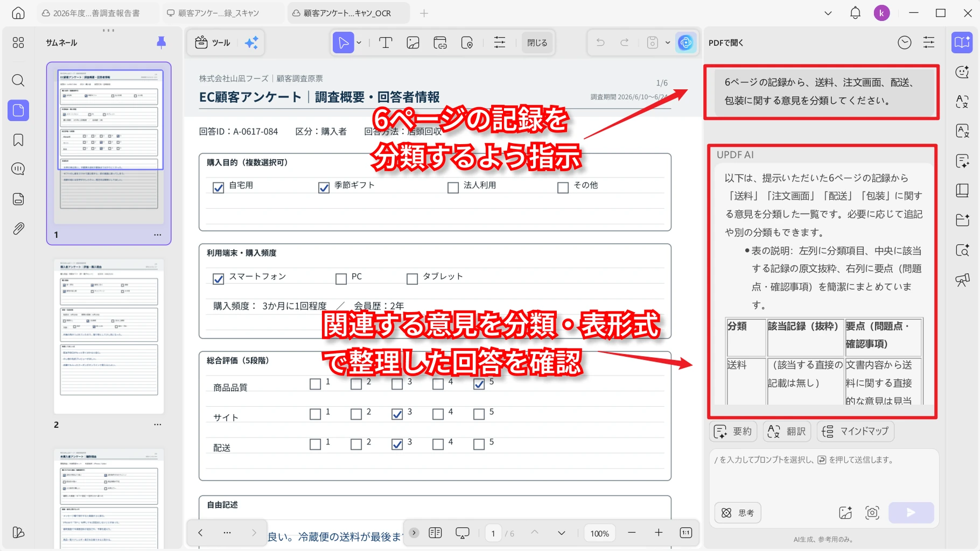The width and height of the screenshot is (980, 551).
Task: Expand bottom toolbar more options dots
Action: [227, 533]
